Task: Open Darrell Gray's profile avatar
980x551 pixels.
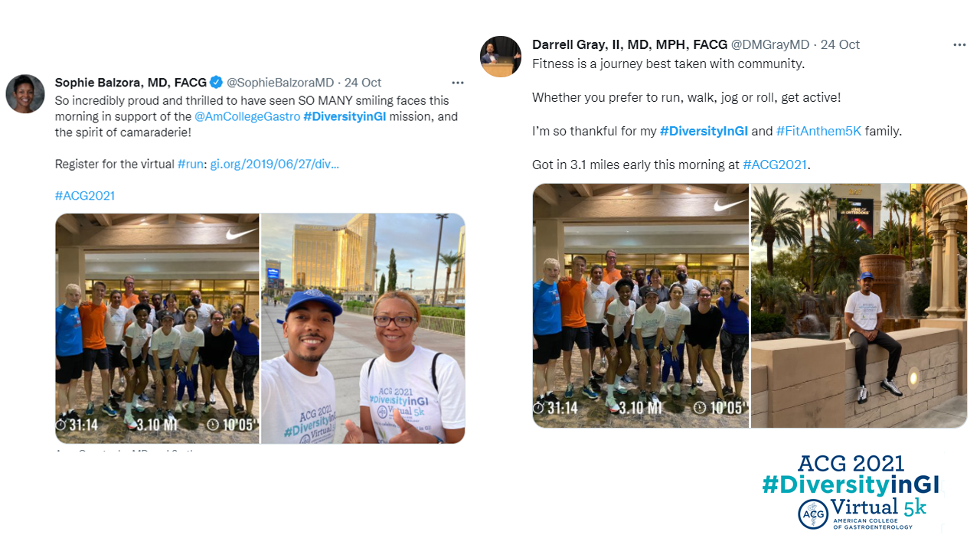Action: 501,56
